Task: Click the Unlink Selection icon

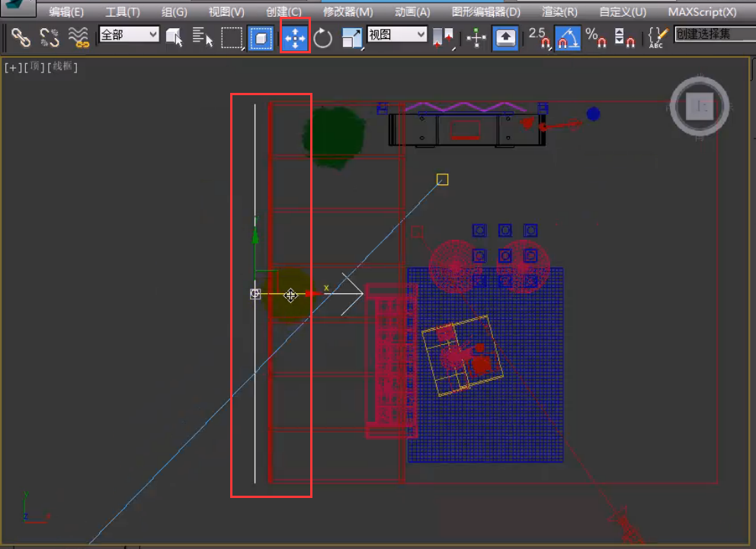Action: pyautogui.click(x=49, y=37)
